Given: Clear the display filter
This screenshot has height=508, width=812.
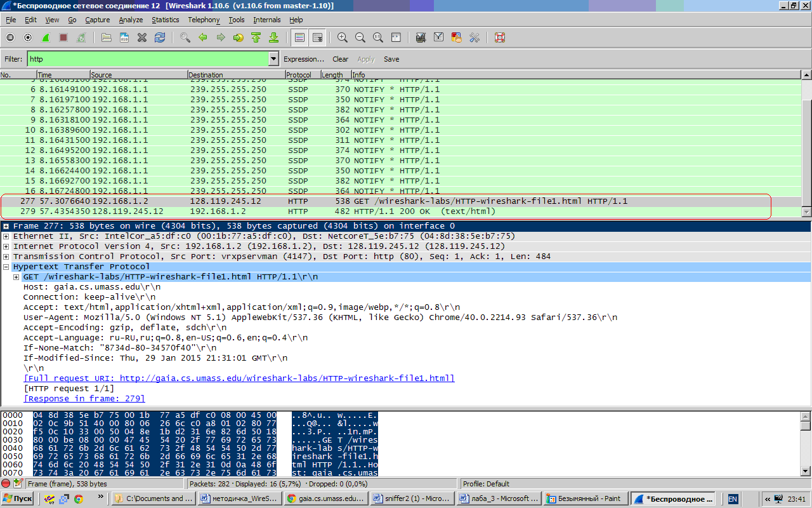Looking at the screenshot, I should click(341, 59).
